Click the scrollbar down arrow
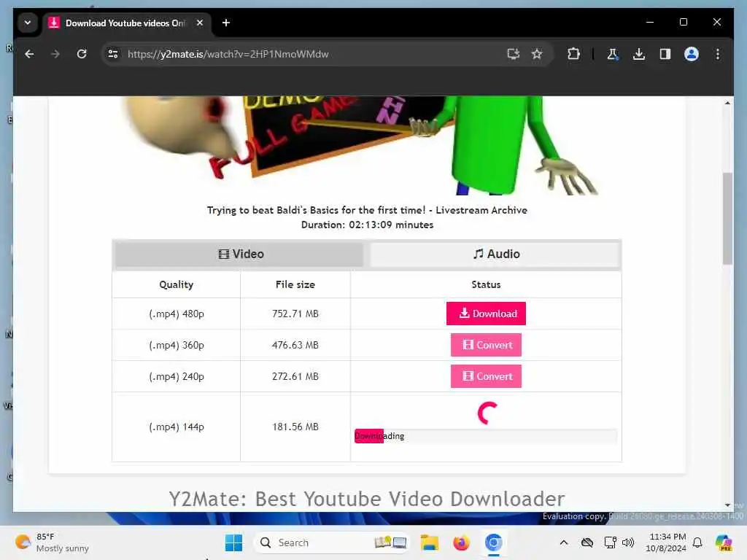 pyautogui.click(x=727, y=505)
